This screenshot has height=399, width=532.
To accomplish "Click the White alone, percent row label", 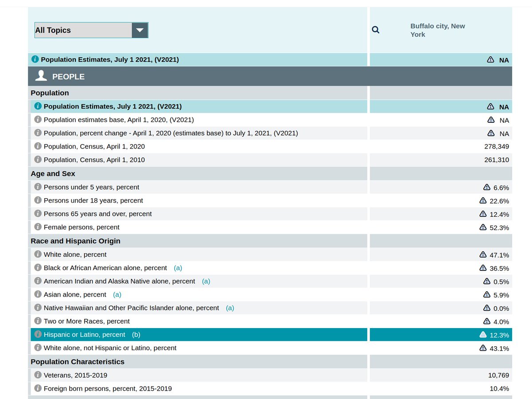I will pyautogui.click(x=75, y=254).
